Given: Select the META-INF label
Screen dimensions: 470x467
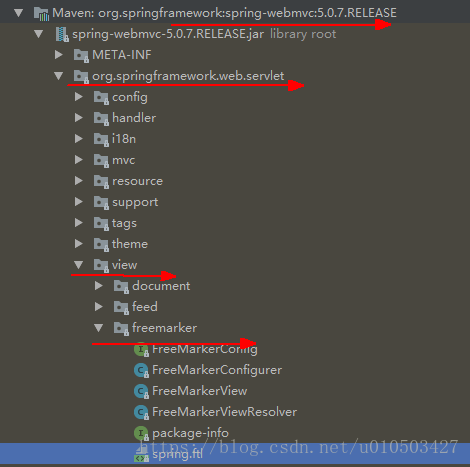Looking at the screenshot, I should coord(122,55).
